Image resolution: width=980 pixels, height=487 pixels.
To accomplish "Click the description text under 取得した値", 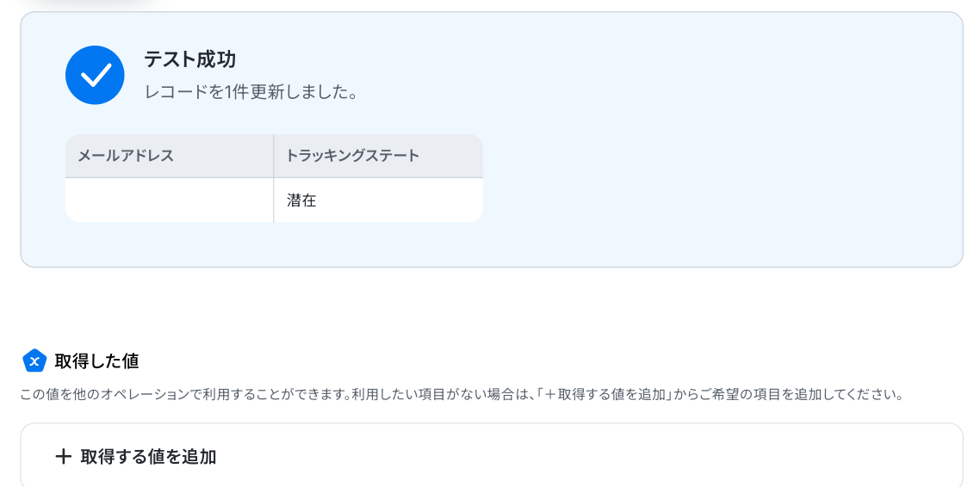I will [258, 395].
